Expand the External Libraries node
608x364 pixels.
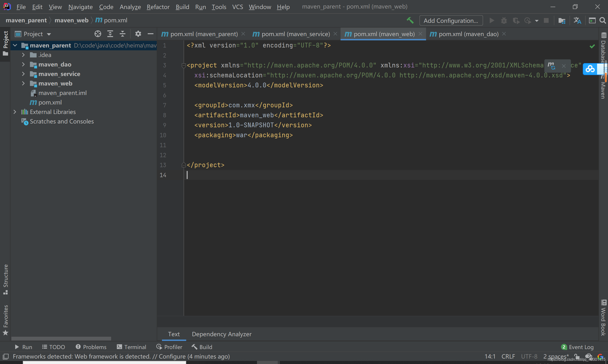coord(15,112)
